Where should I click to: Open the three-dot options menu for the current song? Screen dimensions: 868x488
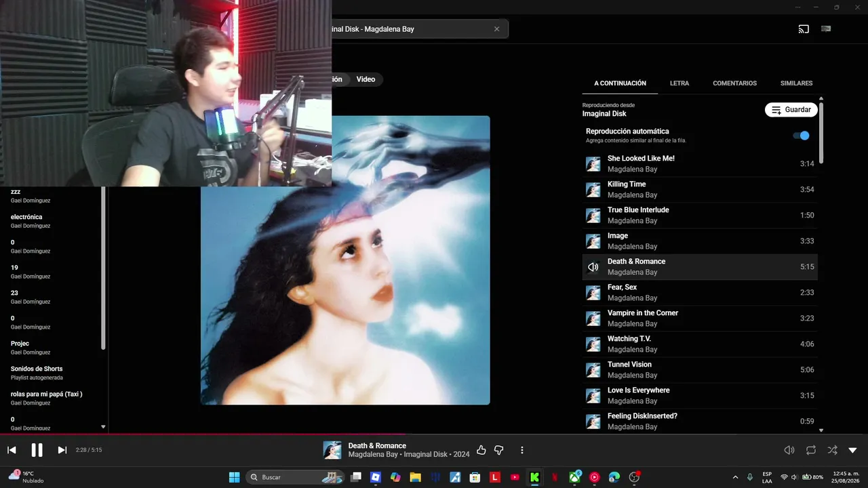click(x=522, y=450)
